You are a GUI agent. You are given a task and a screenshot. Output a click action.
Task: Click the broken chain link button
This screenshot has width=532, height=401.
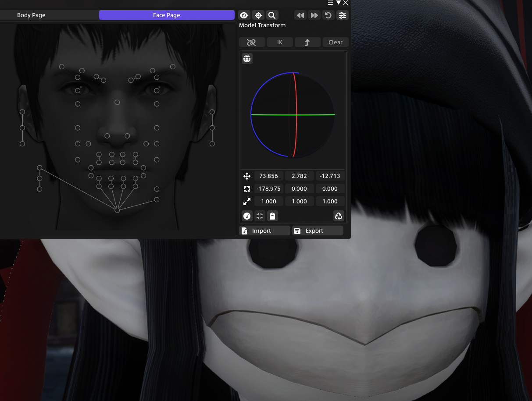[252, 42]
